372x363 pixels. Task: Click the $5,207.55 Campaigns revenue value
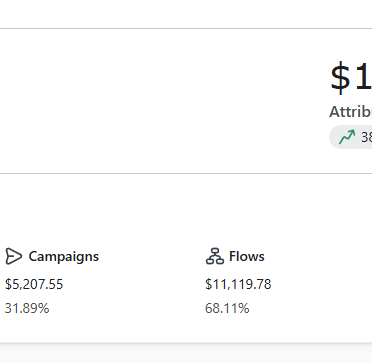(34, 284)
